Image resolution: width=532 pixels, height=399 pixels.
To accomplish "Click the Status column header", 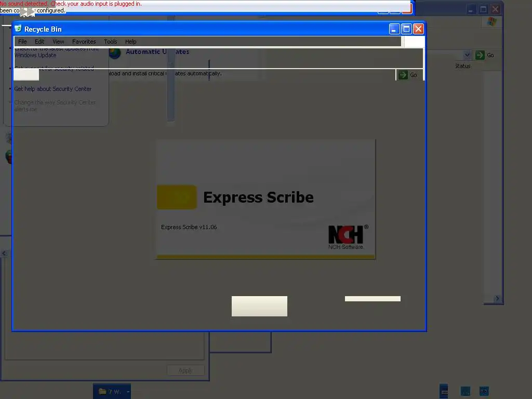I will click(462, 66).
